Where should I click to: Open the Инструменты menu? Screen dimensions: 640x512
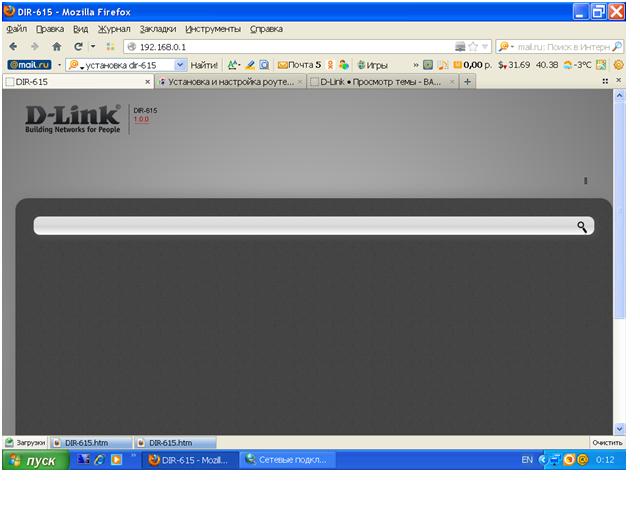[213, 29]
